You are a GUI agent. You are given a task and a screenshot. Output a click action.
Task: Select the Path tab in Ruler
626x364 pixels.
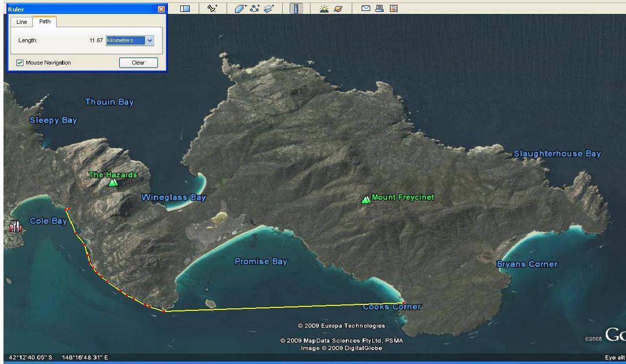45,22
